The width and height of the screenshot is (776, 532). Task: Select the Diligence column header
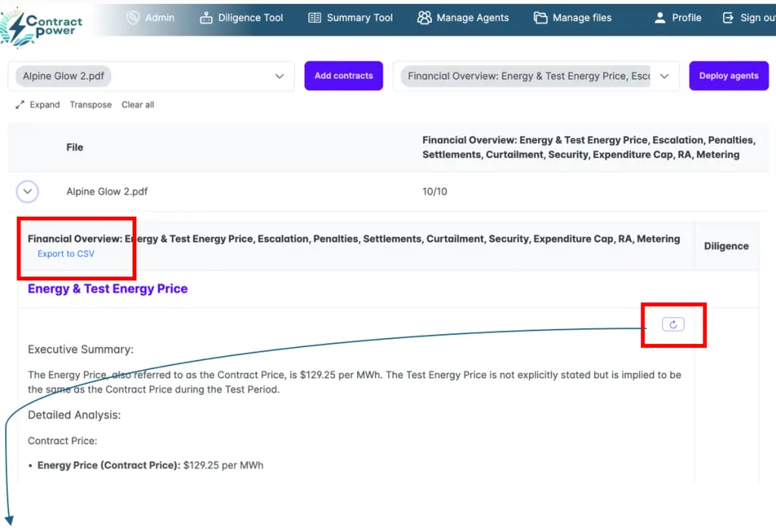[726, 246]
